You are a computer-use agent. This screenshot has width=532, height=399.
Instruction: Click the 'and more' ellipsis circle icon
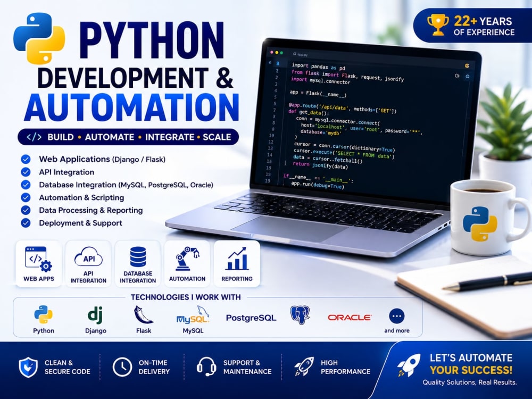[x=397, y=316]
